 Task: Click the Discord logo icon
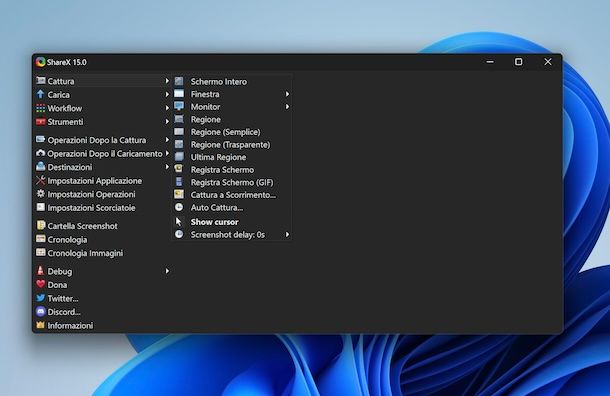pyautogui.click(x=40, y=312)
